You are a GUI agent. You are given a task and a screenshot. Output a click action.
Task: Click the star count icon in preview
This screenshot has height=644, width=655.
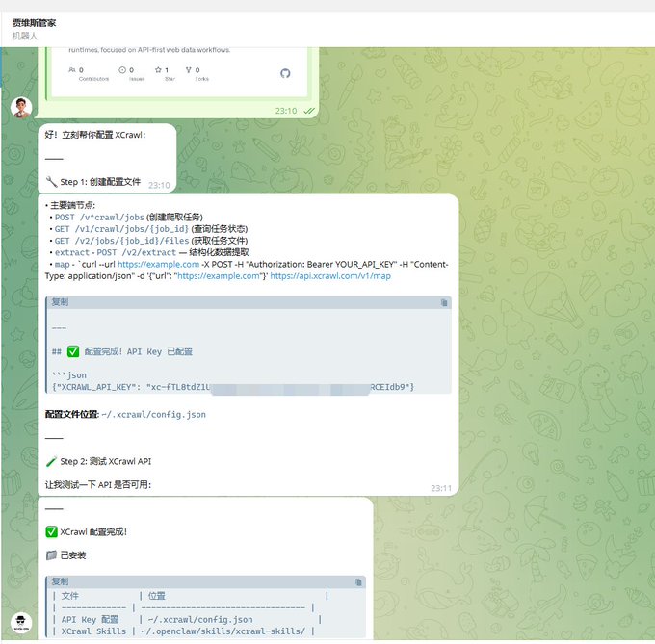tap(158, 70)
